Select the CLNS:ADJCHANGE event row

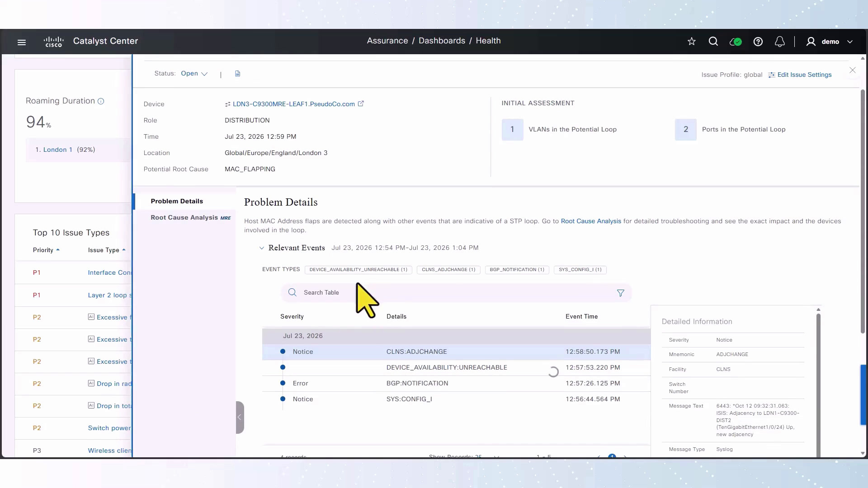[456, 352]
